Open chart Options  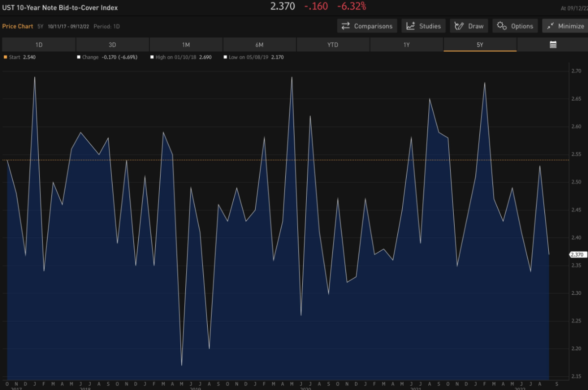click(515, 26)
